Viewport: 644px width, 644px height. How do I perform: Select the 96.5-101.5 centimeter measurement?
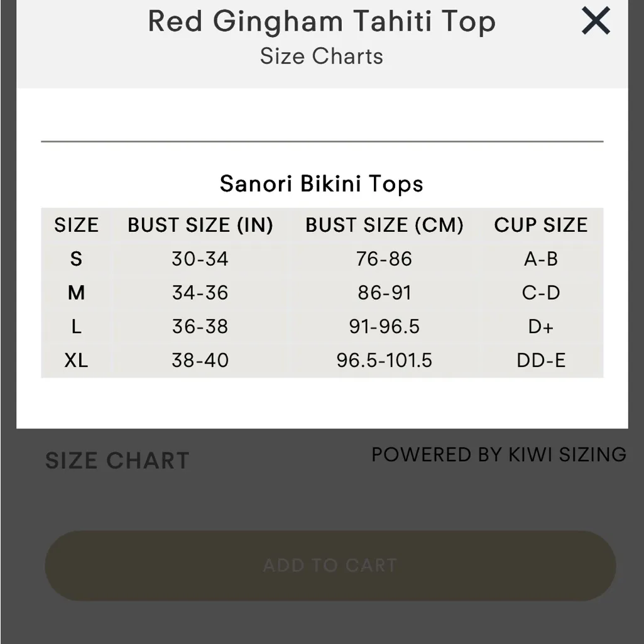[385, 360]
